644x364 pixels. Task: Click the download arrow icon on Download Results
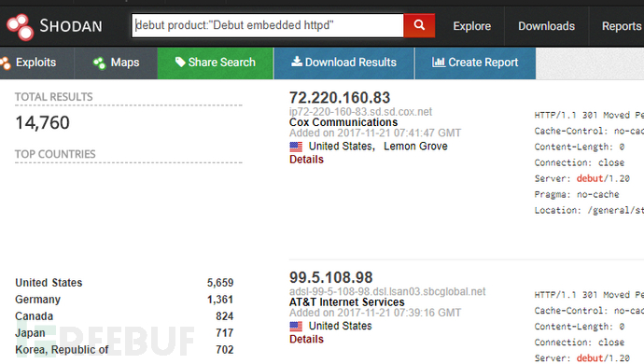point(297,62)
